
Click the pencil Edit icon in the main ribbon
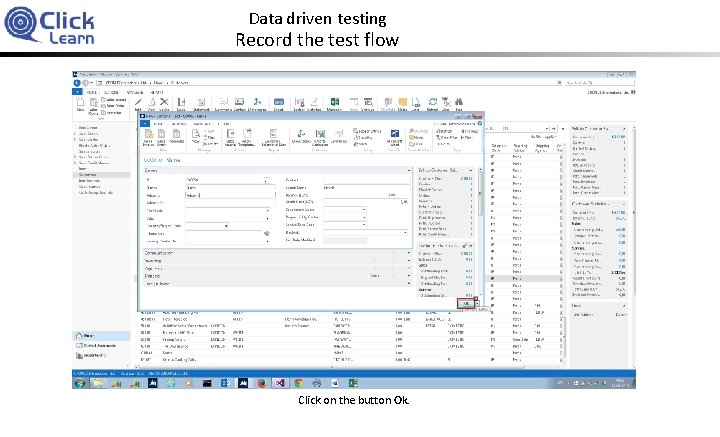click(x=138, y=103)
